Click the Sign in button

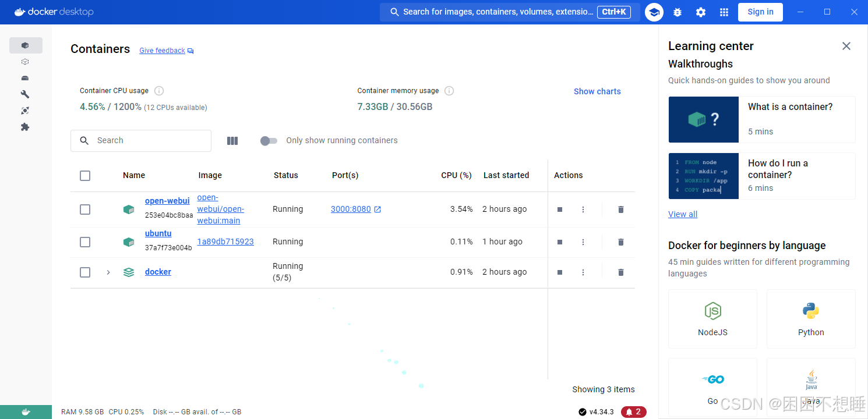point(760,12)
